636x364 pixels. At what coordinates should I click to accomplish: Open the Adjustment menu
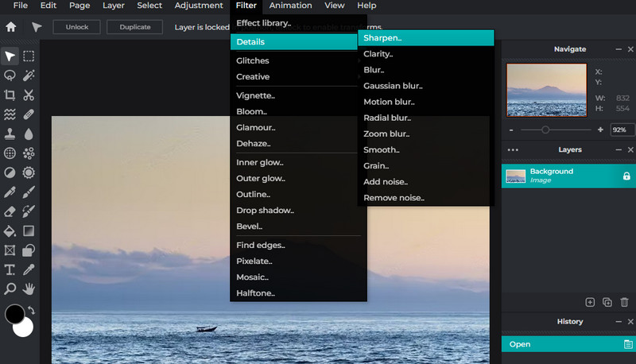point(198,6)
